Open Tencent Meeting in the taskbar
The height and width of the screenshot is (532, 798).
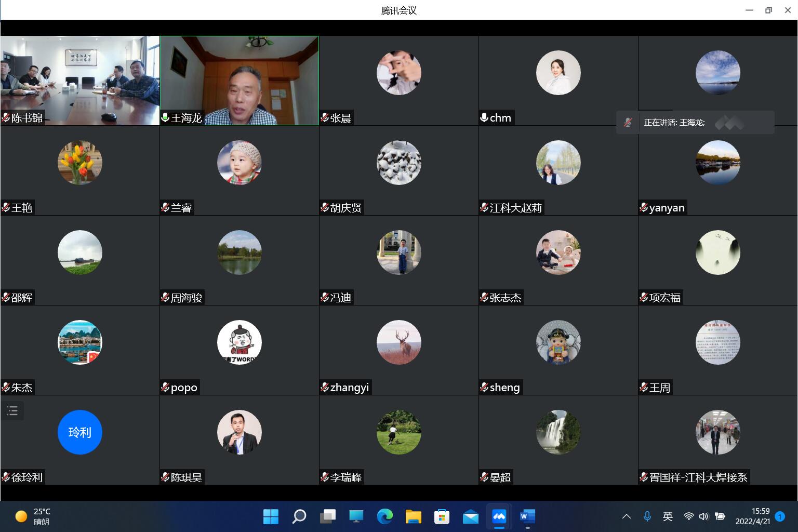499,516
